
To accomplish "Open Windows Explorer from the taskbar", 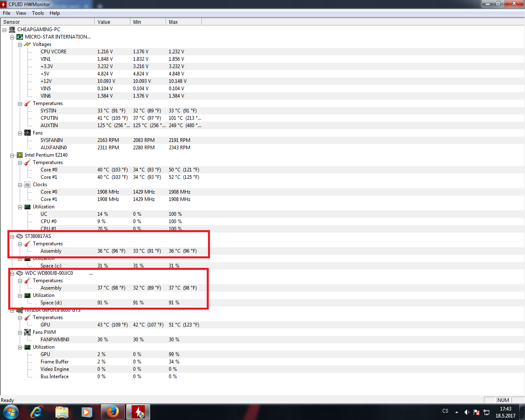I will [x=62, y=412].
